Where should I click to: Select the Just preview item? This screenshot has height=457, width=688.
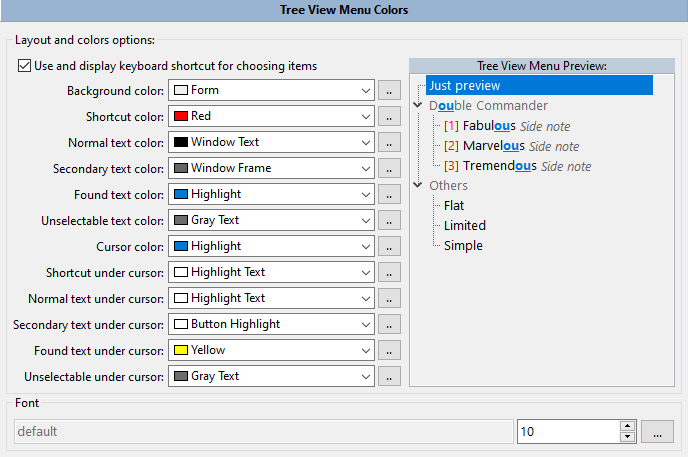click(464, 86)
